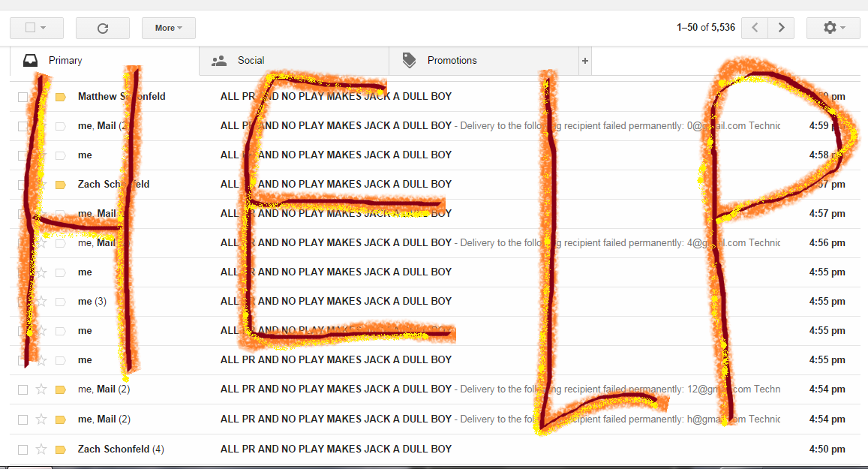Screen dimensions: 868x469
Task: Open the me (3) conversation subject line
Action: [x=336, y=302]
